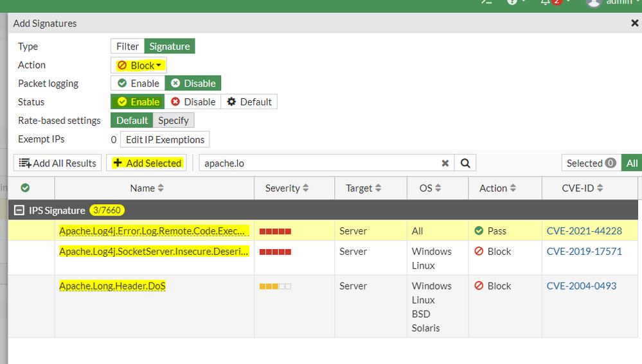The width and height of the screenshot is (642, 364).
Task: Show only Selected signatures
Action: 591,163
